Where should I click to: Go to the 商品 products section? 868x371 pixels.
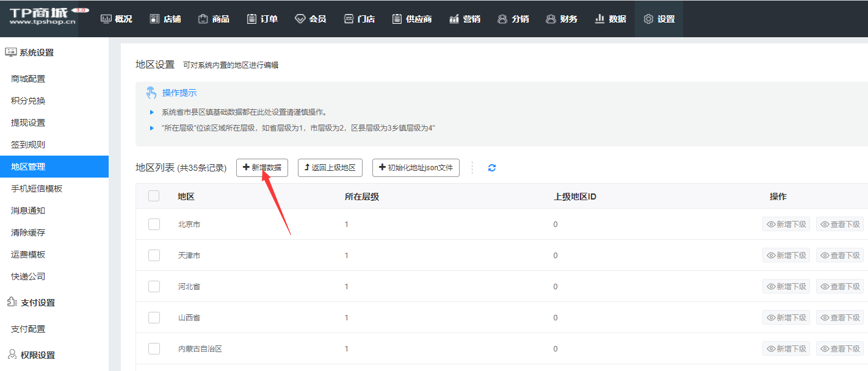coord(214,19)
